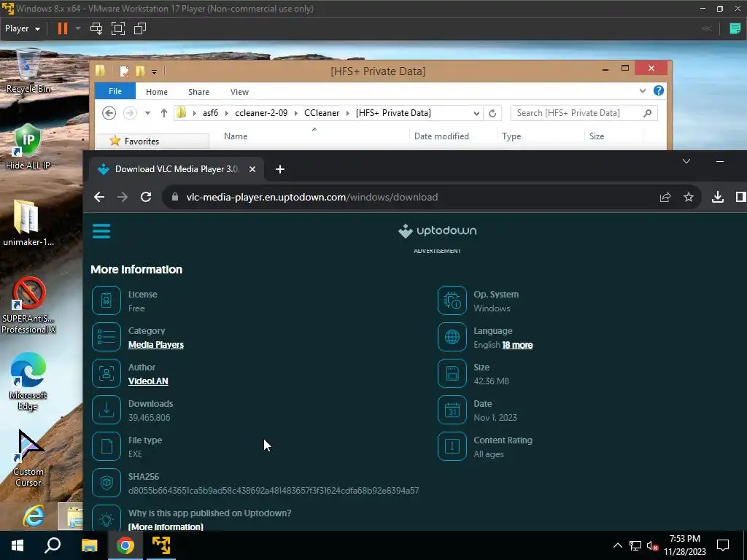Click the SHA256 shield icon
This screenshot has height=560, width=747.
pos(107,483)
